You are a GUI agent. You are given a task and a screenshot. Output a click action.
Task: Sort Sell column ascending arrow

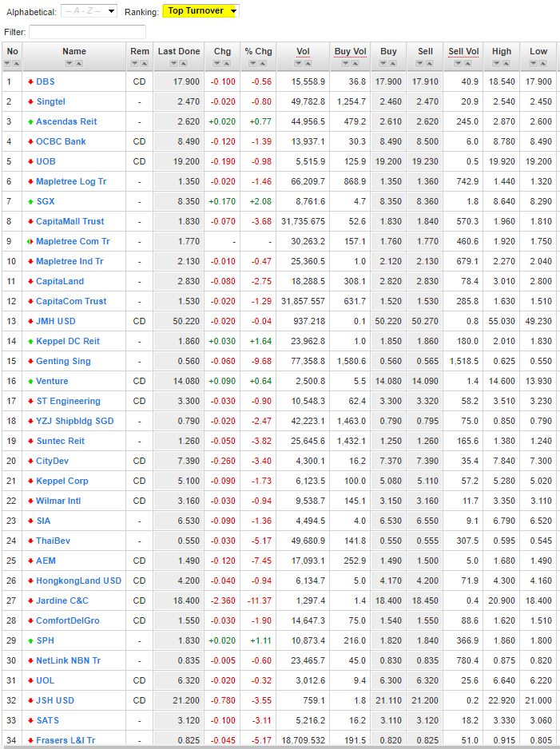[430, 64]
